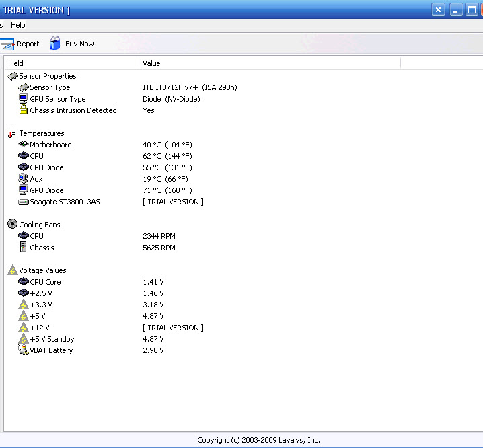
Task: Select the GPU Sensor Type label
Action: pos(58,99)
